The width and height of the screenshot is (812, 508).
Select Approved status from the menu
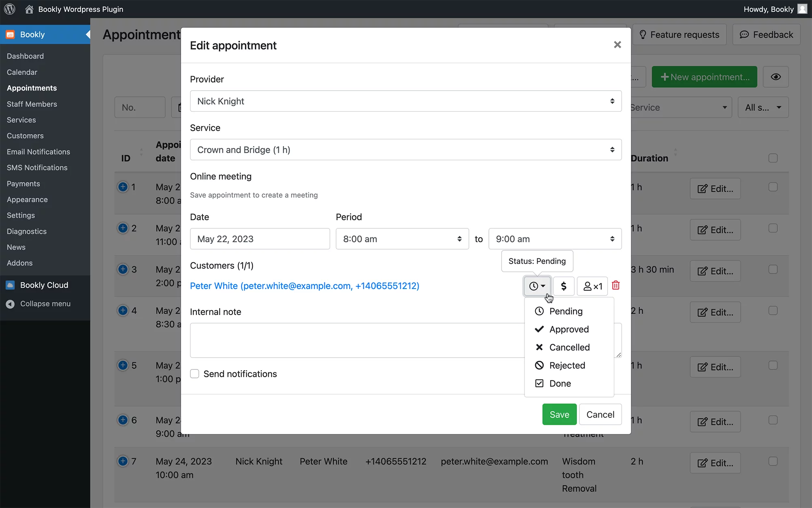[569, 329]
